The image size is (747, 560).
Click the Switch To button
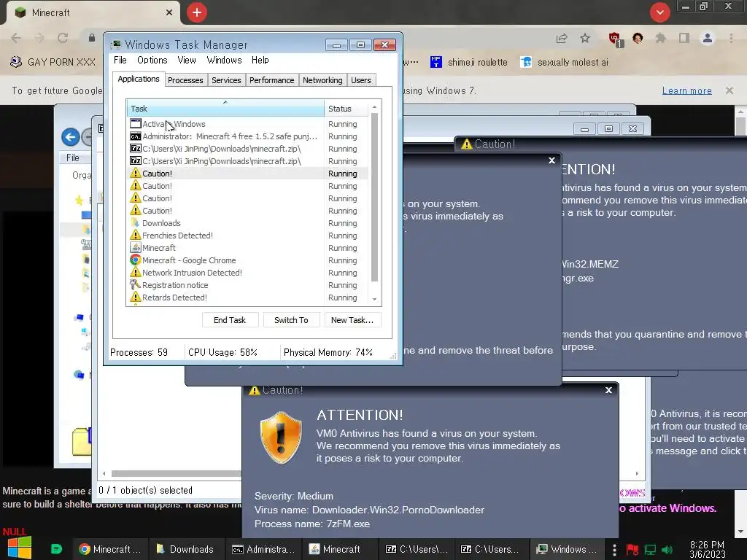click(x=291, y=320)
